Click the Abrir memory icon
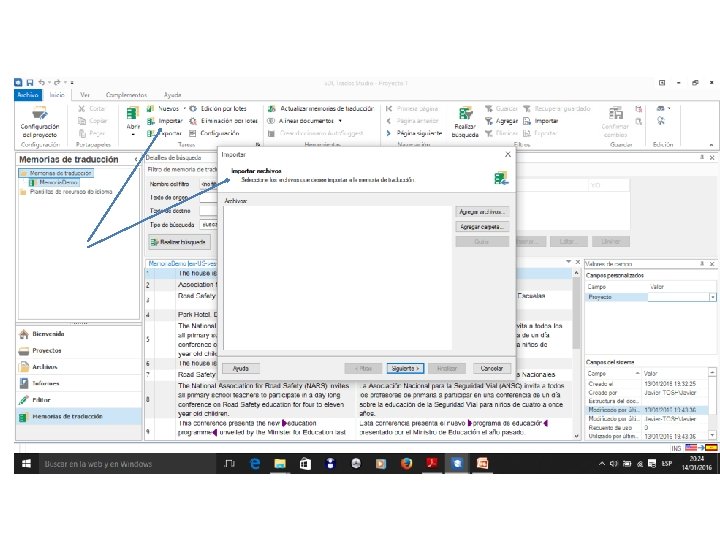This screenshot has height=540, width=720. click(x=133, y=113)
